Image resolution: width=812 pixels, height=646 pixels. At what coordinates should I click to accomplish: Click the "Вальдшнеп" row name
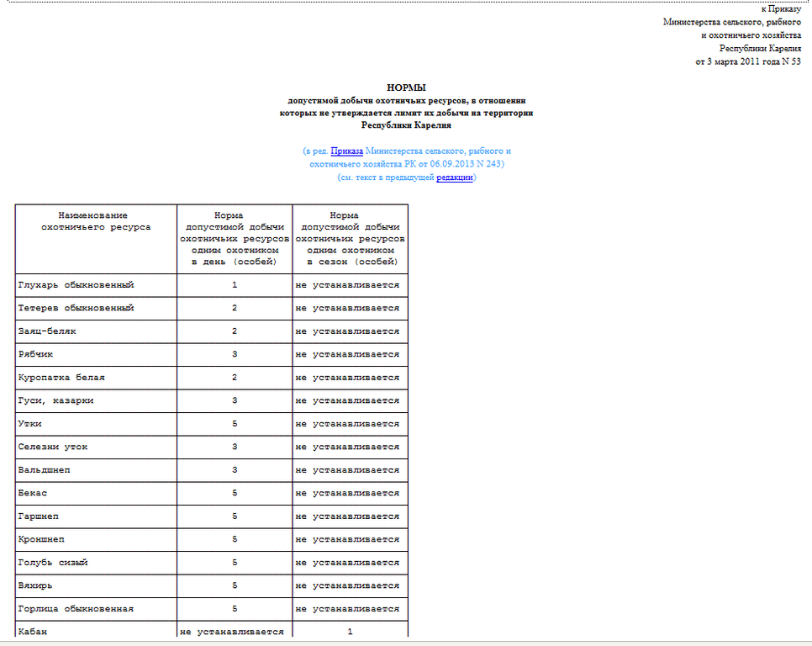pos(45,470)
